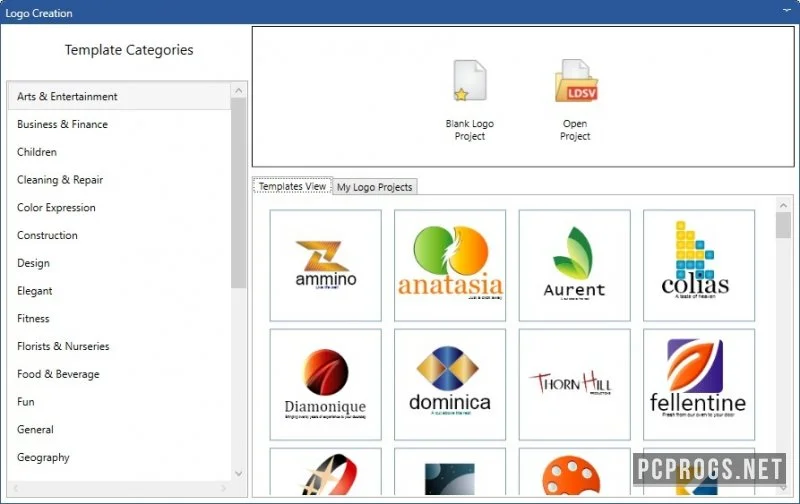
Task: Click the templates grid scrollbar thumb
Action: (783, 225)
